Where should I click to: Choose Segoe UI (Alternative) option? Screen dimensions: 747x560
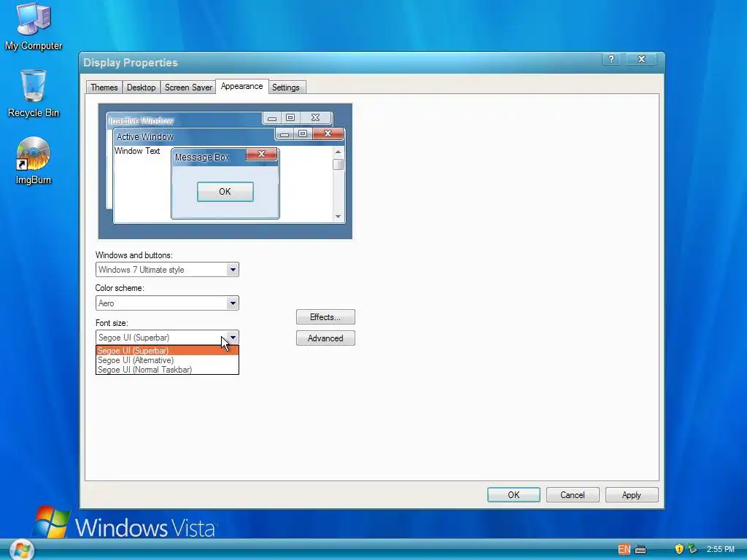167,360
